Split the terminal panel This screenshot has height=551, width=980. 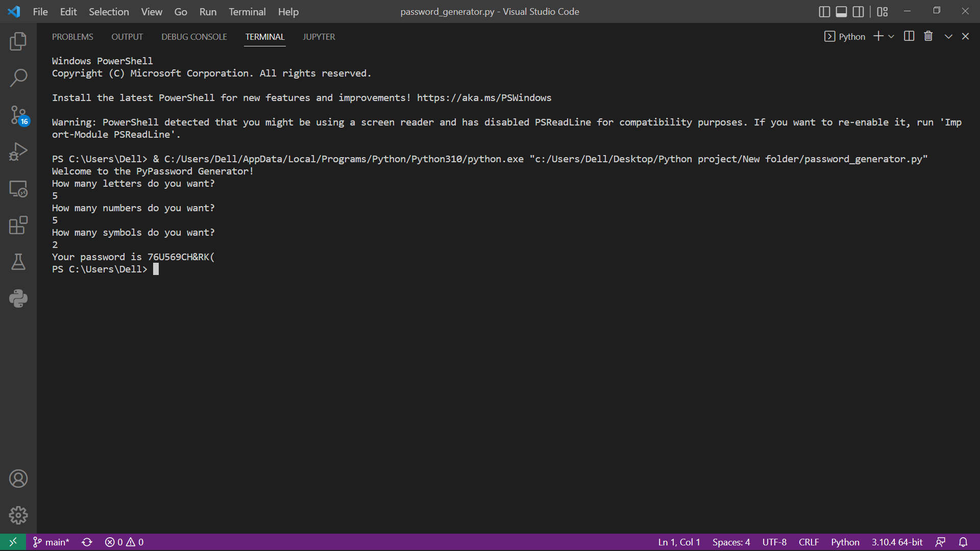[909, 36]
